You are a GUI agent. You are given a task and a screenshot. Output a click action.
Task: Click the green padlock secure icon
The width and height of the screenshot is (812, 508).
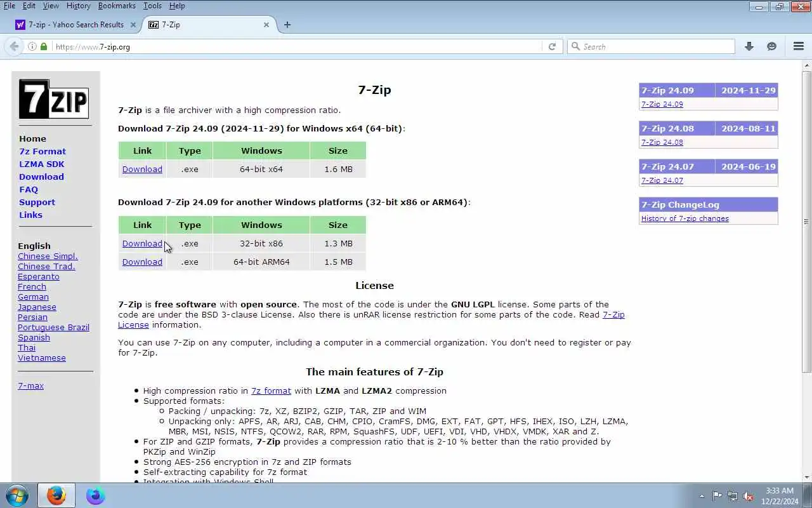44,46
